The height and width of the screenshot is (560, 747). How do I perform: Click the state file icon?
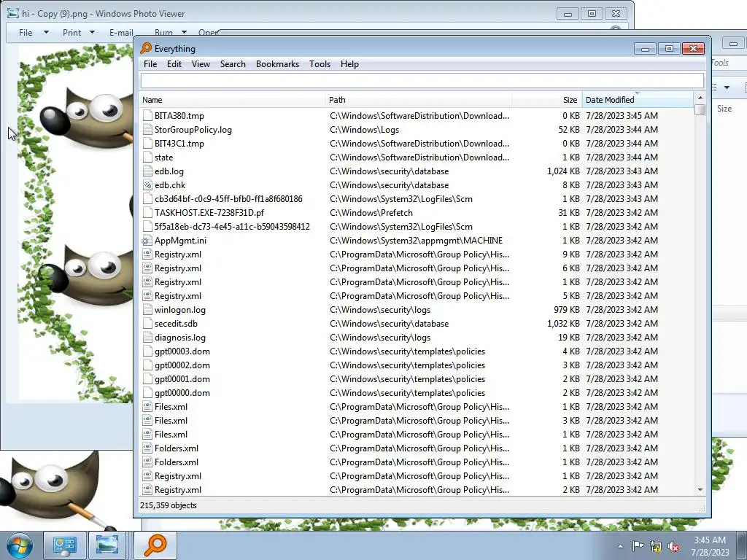tap(147, 157)
